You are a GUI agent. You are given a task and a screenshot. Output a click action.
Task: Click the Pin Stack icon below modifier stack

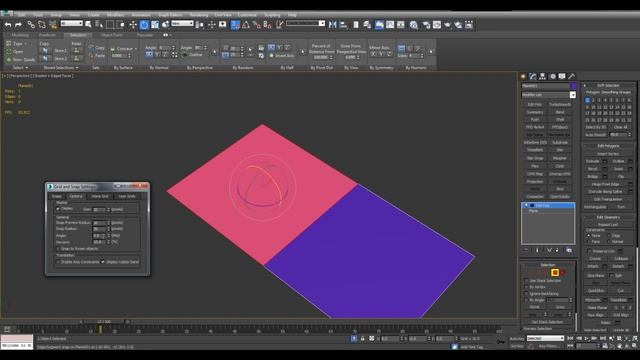[526, 250]
